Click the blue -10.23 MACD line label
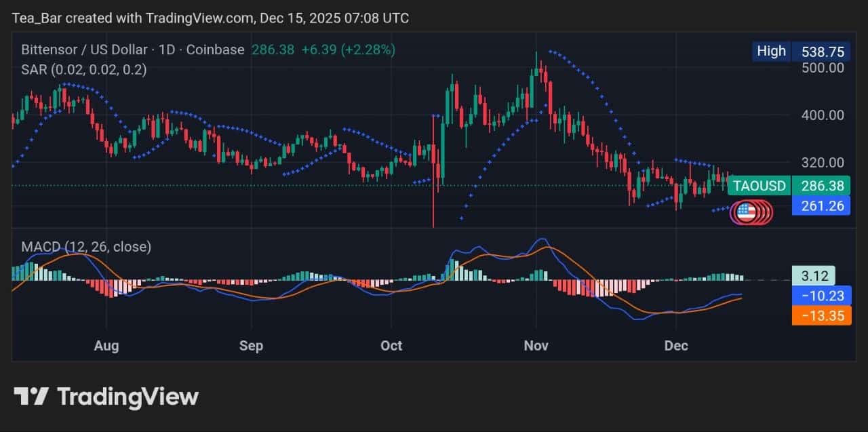The image size is (868, 432). [821, 296]
